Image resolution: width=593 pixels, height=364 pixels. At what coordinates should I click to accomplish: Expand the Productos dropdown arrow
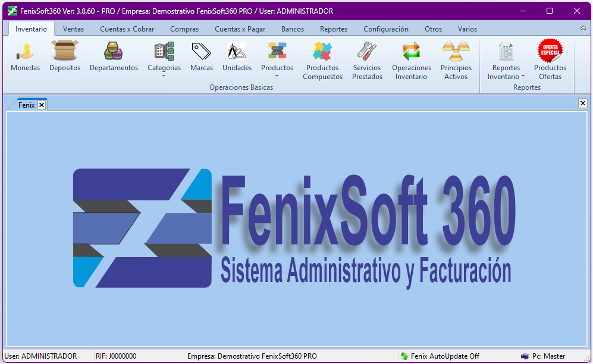pyautogui.click(x=277, y=76)
